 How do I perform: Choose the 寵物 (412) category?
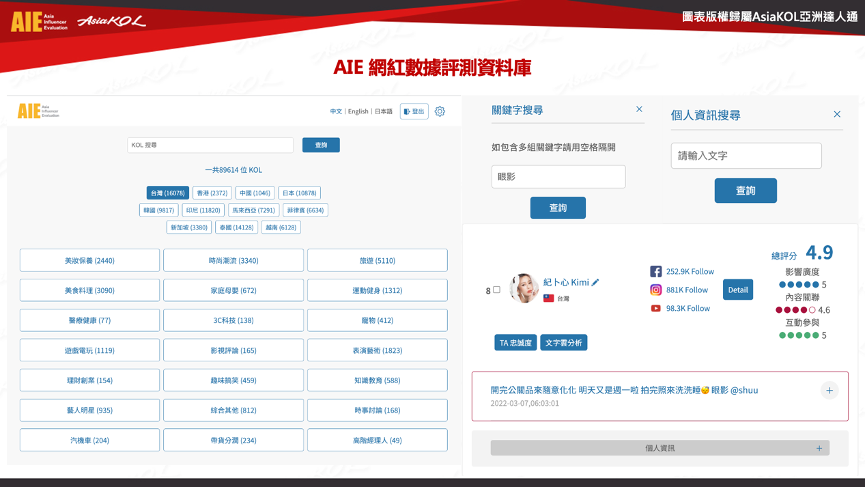point(377,320)
